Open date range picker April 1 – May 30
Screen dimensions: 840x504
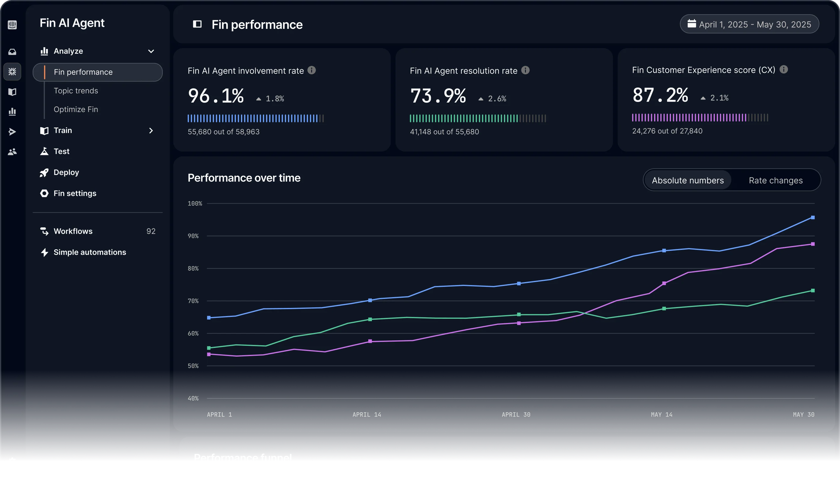pos(749,24)
